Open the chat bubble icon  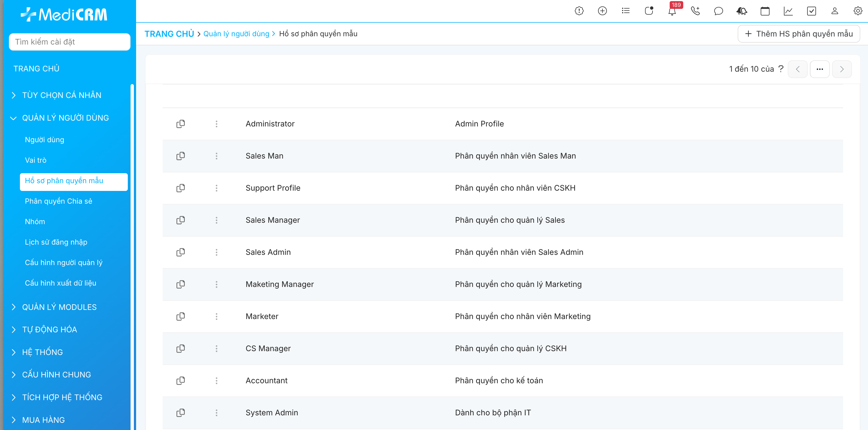pos(718,11)
